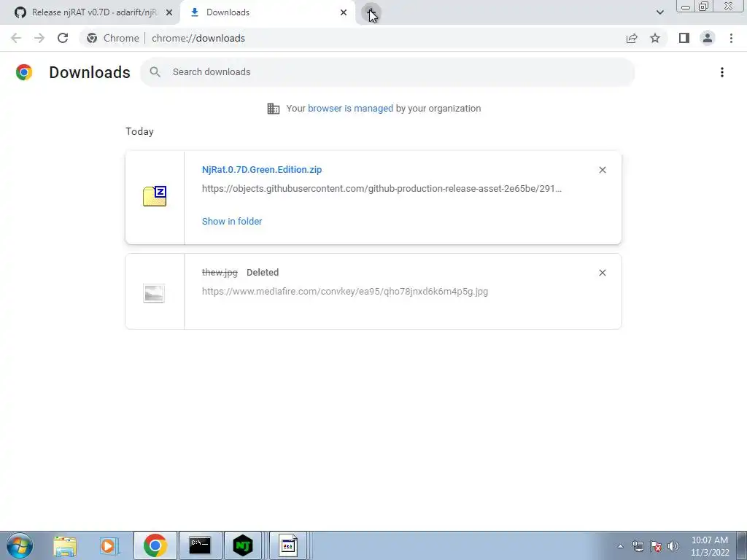
Task: Click the Today date heading
Action: (x=139, y=131)
